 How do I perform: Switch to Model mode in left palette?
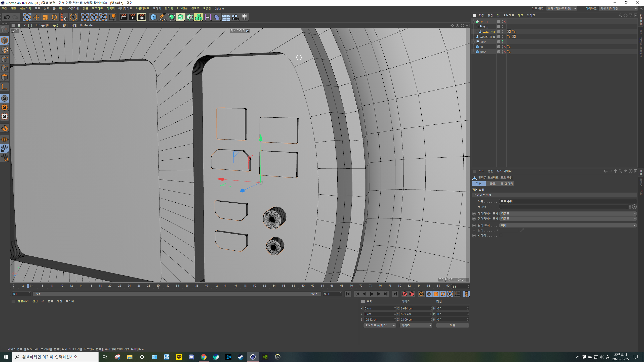(x=5, y=40)
